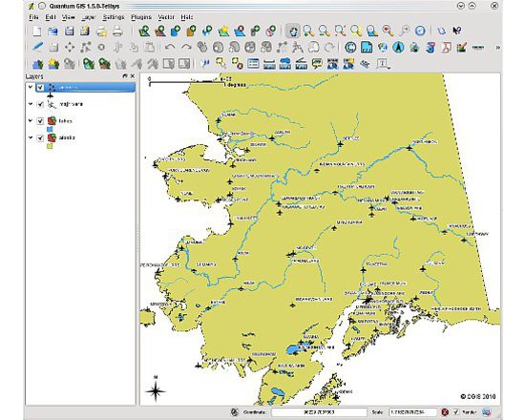
Task: Open the Layer menu
Action: (x=89, y=17)
